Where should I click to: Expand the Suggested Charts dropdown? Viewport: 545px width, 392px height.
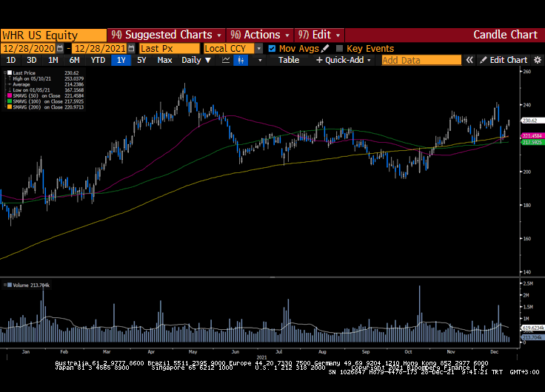pos(219,36)
